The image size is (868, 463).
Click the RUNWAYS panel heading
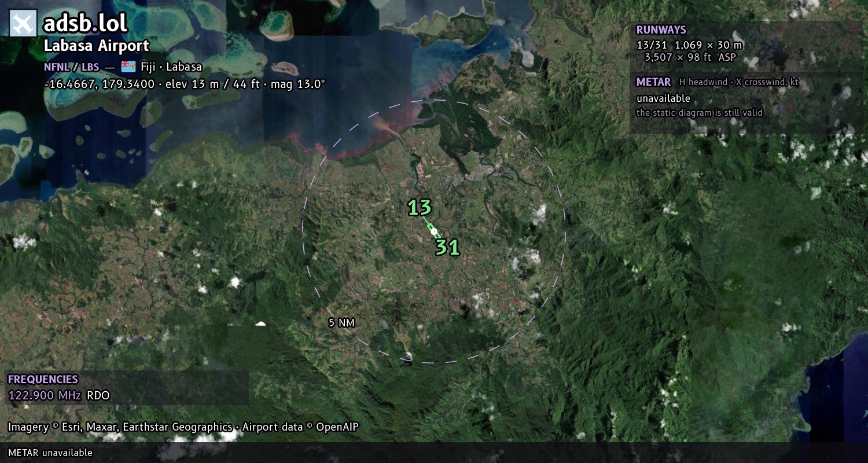point(661,30)
